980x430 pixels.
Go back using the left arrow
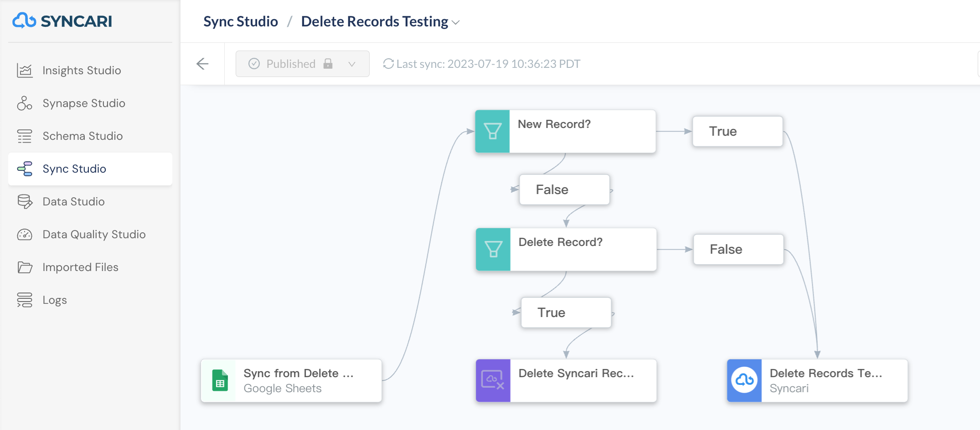point(202,64)
